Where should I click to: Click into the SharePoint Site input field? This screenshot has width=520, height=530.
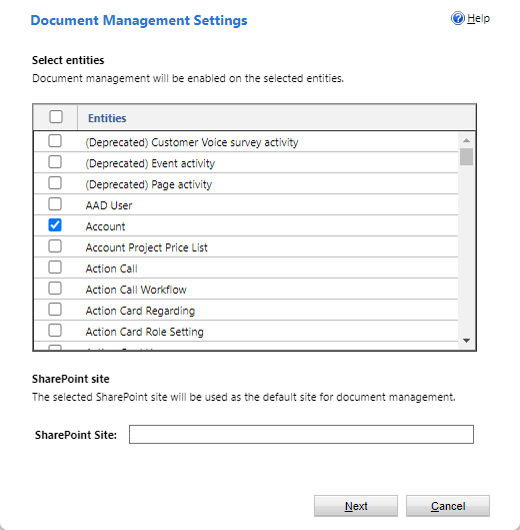point(301,434)
